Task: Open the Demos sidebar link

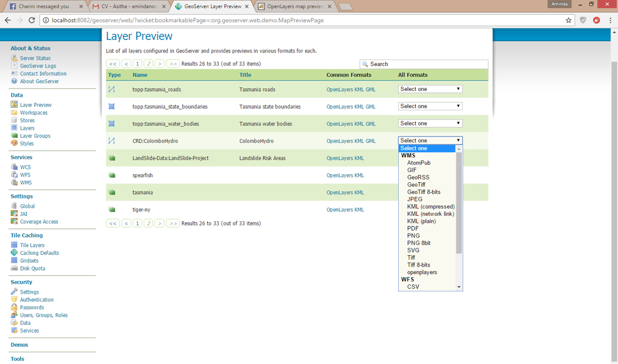Action: pyautogui.click(x=19, y=345)
